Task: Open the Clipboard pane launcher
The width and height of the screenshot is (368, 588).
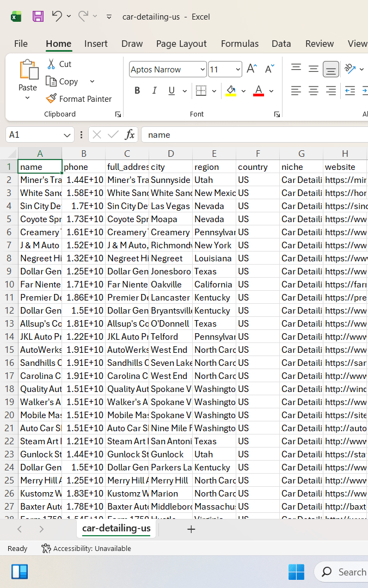Action: [118, 114]
